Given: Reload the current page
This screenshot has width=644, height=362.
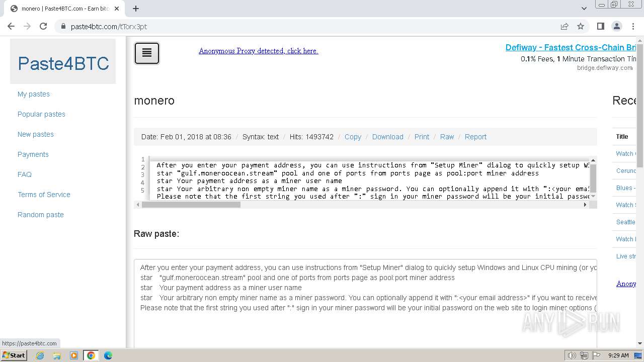Looking at the screenshot, I should click(43, 26).
